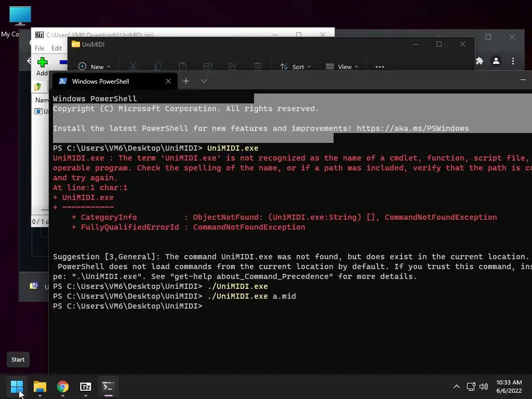Click New in UniMIDI Explorer window

click(x=95, y=67)
